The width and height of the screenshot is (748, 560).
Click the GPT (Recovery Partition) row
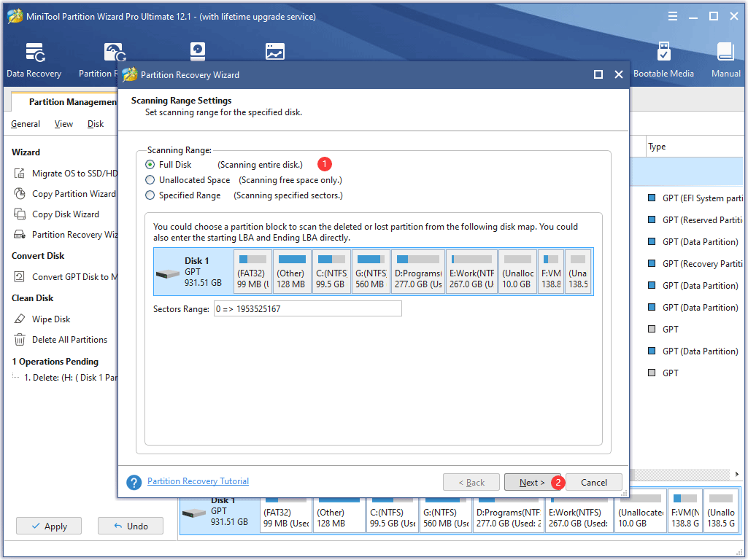(x=695, y=263)
